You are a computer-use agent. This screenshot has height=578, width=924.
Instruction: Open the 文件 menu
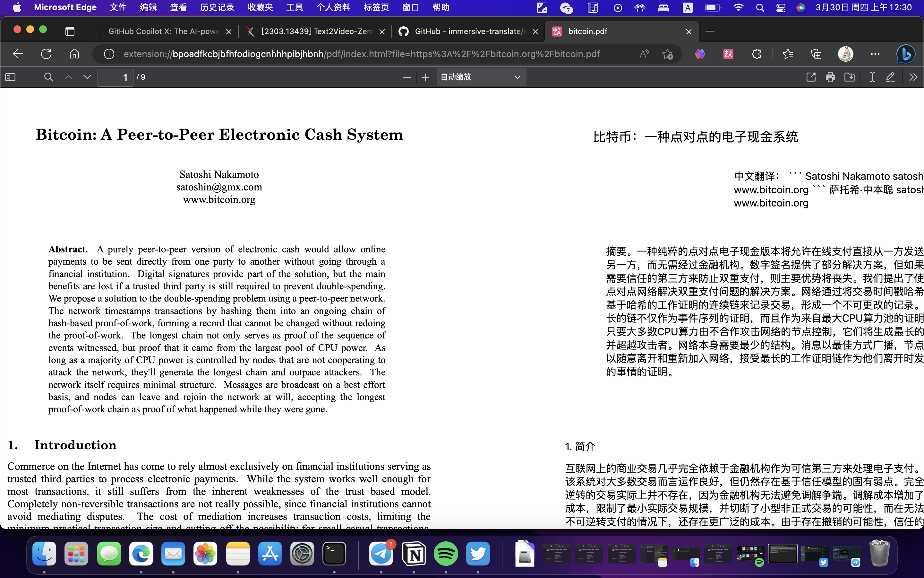(118, 7)
